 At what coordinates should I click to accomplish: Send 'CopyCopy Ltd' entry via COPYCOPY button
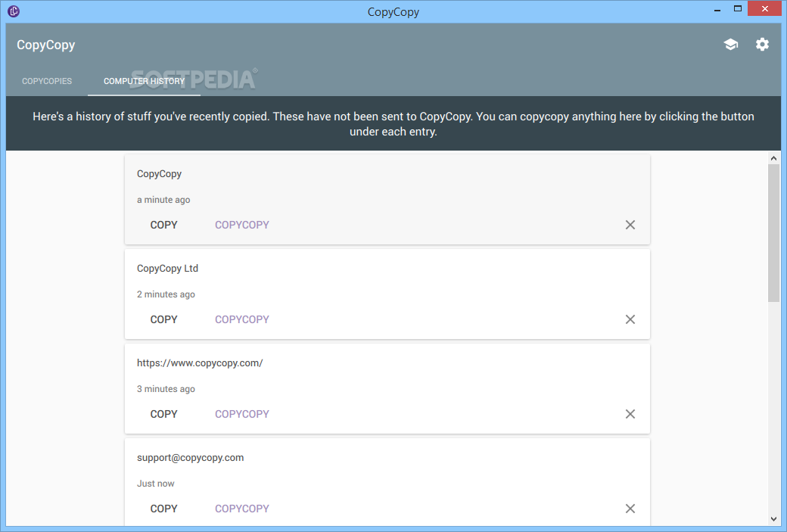click(x=242, y=319)
